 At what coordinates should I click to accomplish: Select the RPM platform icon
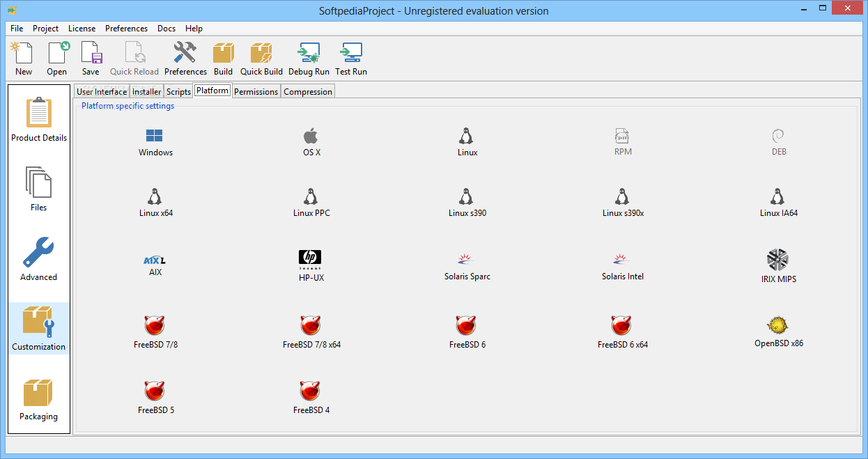(x=623, y=142)
